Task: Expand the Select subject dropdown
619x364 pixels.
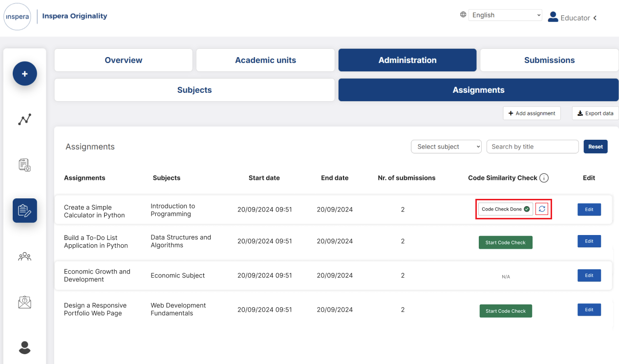Action: tap(446, 147)
